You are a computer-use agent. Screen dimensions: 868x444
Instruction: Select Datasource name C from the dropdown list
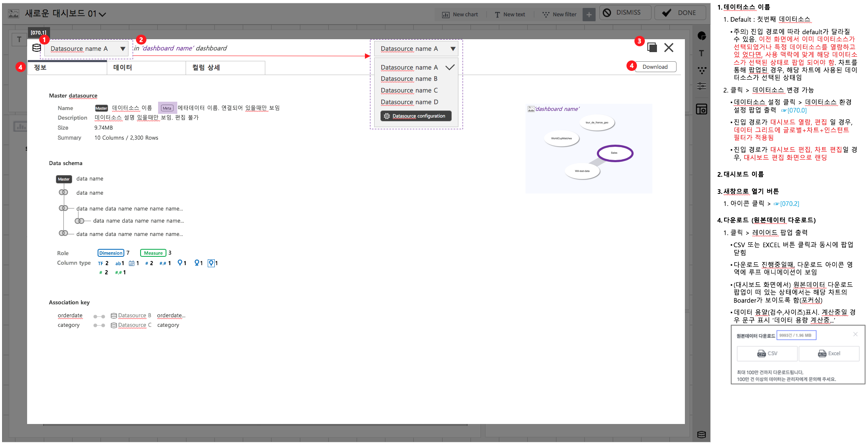click(409, 90)
